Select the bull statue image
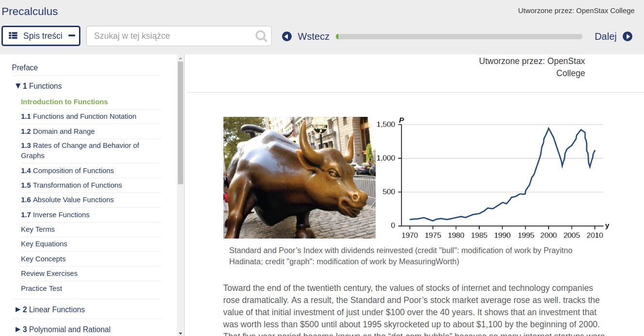This screenshot has height=336, width=644. click(299, 177)
